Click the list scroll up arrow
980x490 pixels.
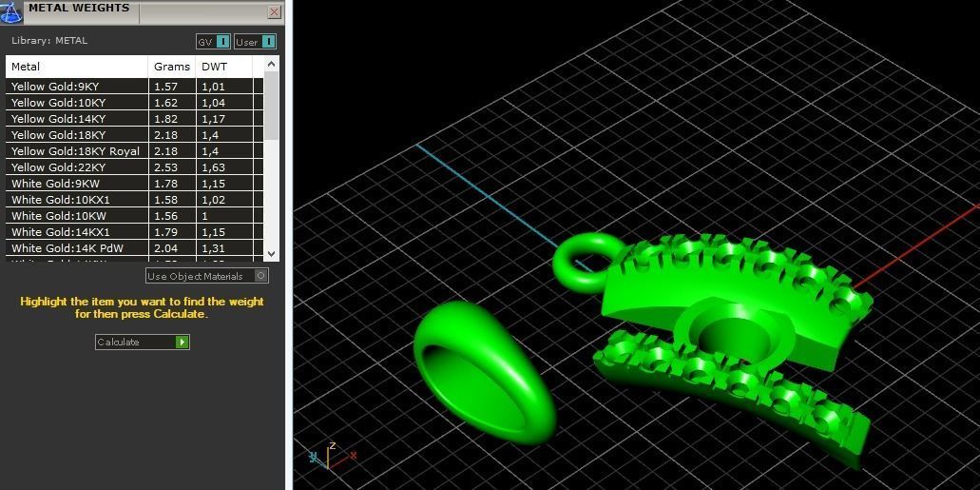[x=271, y=63]
